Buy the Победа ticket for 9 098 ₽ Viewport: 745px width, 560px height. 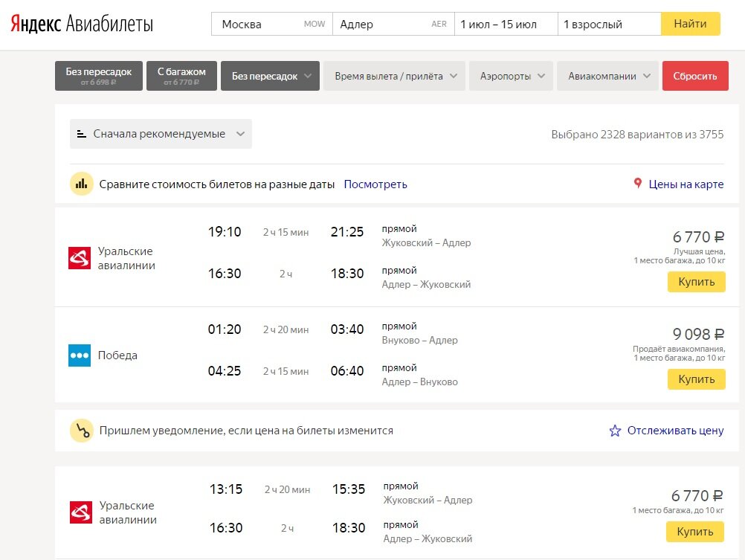click(696, 379)
